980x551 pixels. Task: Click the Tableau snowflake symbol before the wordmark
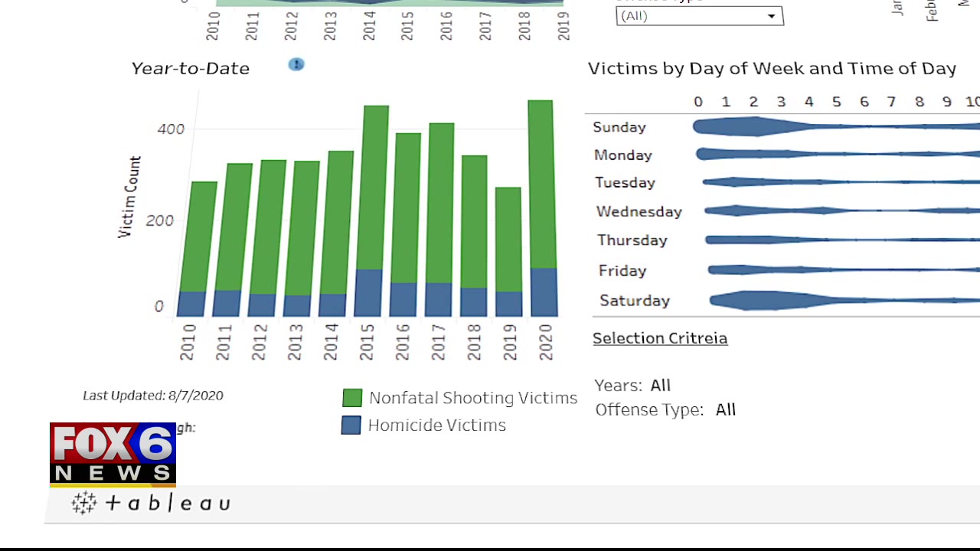pos(83,503)
